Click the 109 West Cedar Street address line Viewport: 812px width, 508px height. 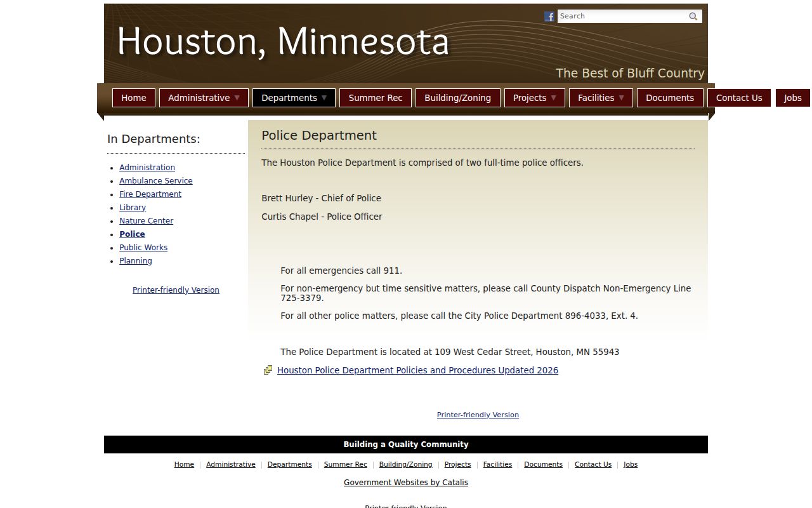point(450,352)
